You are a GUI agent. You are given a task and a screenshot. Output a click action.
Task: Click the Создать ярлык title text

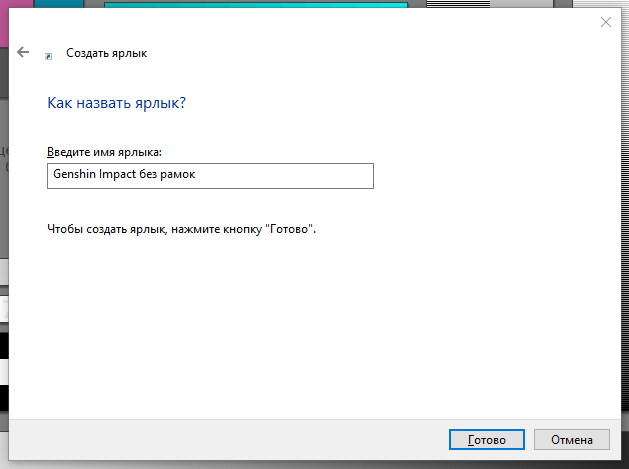click(x=106, y=53)
